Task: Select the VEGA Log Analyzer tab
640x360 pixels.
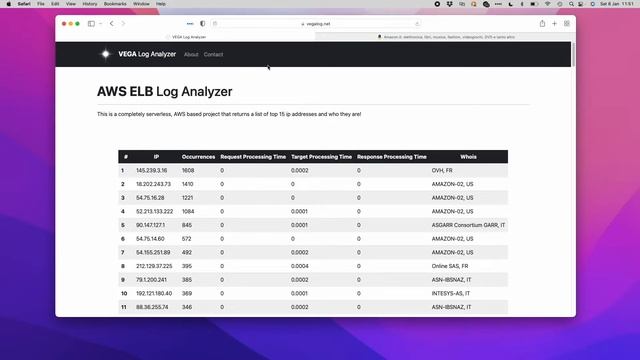Action: click(x=186, y=37)
